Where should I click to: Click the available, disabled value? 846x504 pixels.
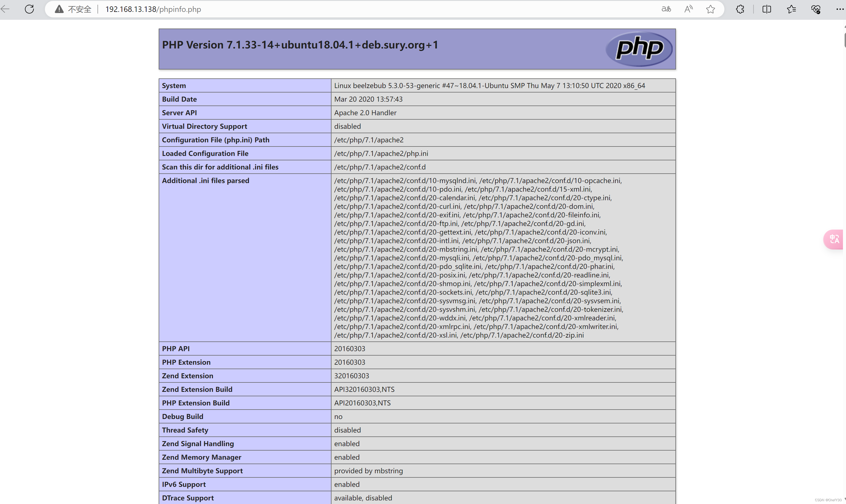click(x=363, y=498)
